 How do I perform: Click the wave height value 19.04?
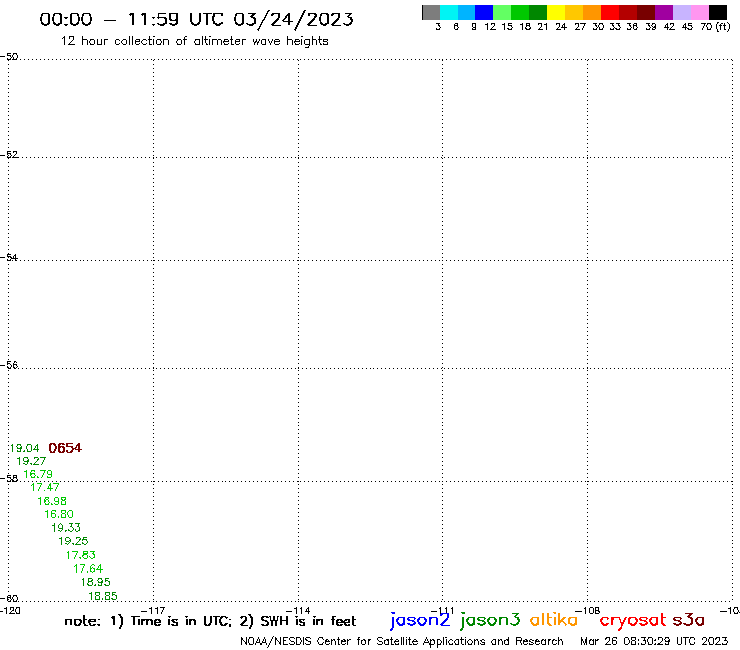(25, 448)
